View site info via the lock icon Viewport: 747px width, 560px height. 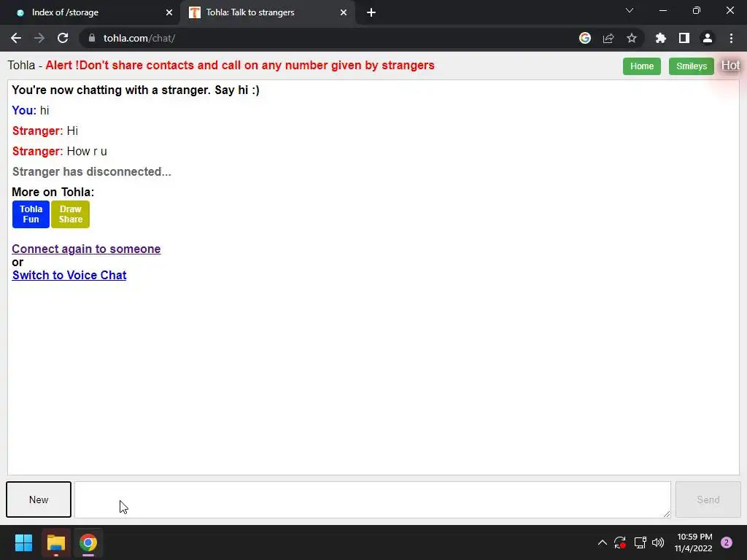92,38
